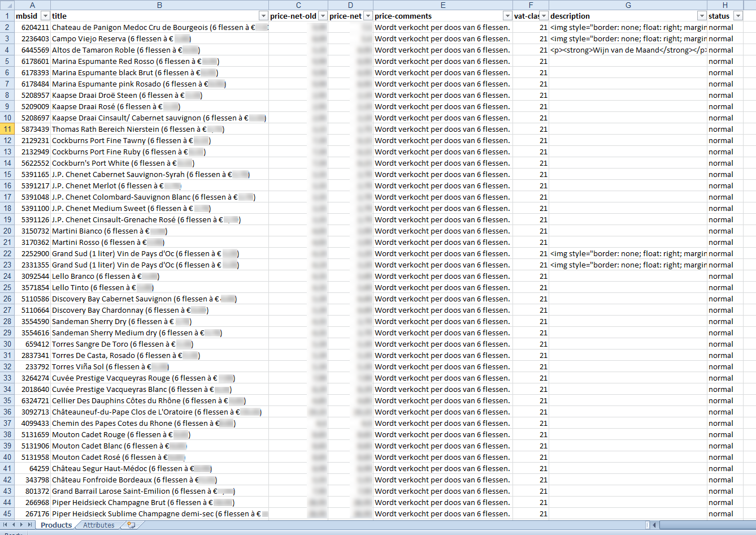The width and height of the screenshot is (756, 535).
Task: Select the description cell in Campo Viejo row
Action: [628, 38]
